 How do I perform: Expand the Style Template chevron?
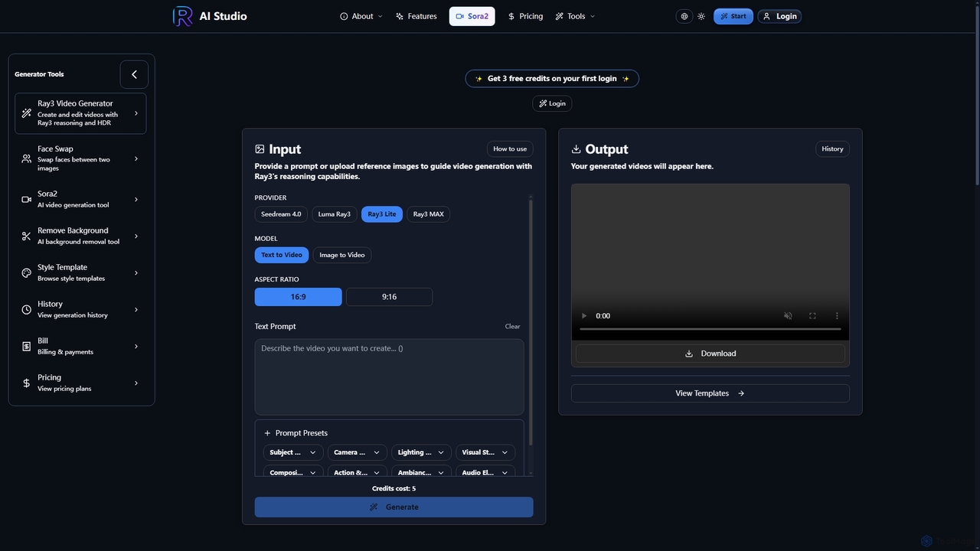pos(136,272)
